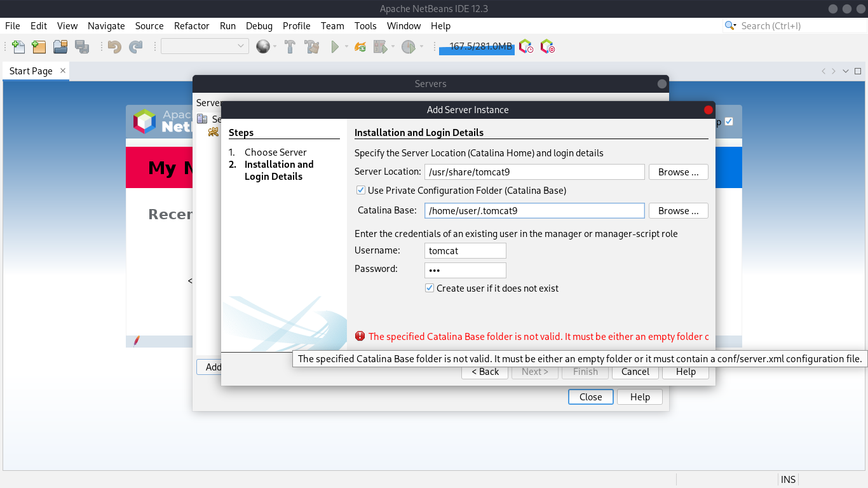Click Help in Add Server Instance wizard
The height and width of the screenshot is (488, 868).
686,372
